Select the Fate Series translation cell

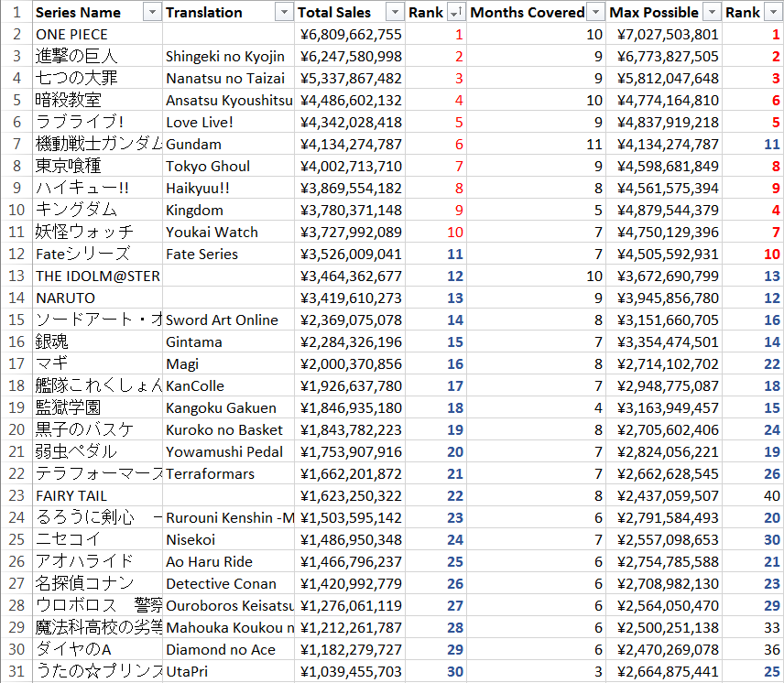(228, 255)
